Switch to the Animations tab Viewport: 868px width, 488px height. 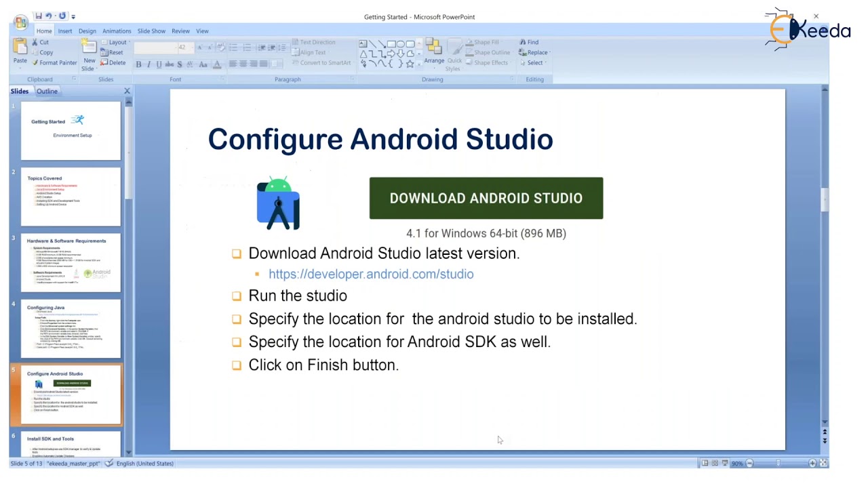(117, 31)
